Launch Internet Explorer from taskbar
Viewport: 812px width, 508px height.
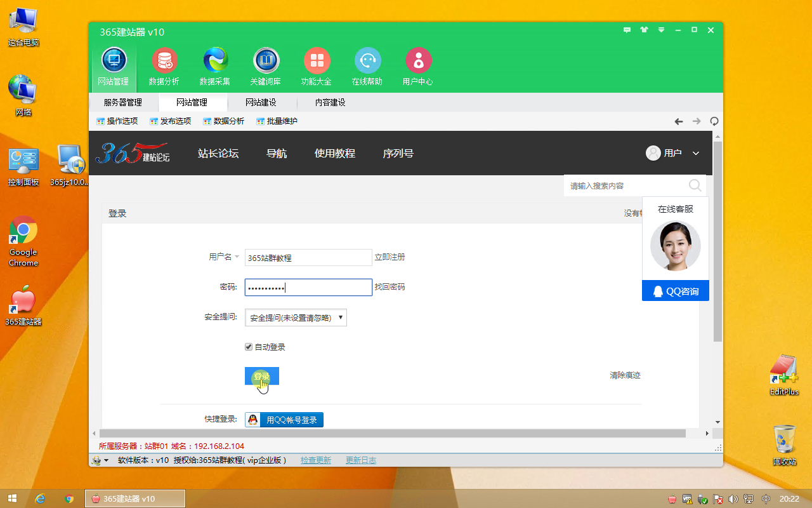pyautogui.click(x=41, y=498)
